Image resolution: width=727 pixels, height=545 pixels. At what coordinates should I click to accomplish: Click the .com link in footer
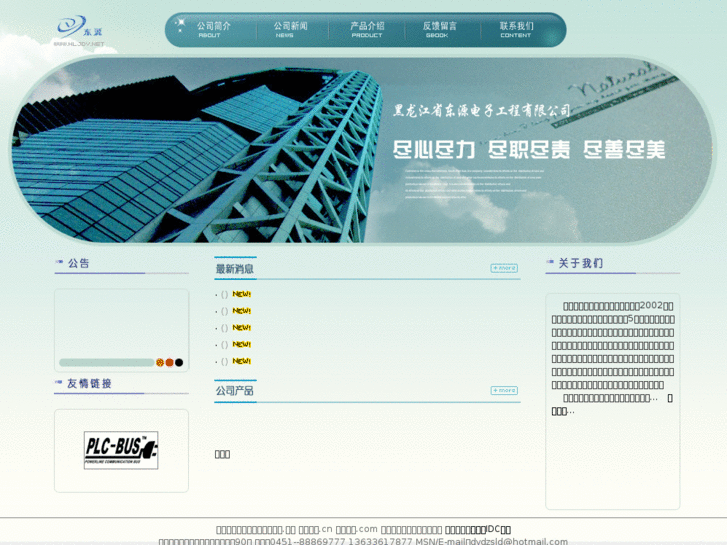pos(357,529)
